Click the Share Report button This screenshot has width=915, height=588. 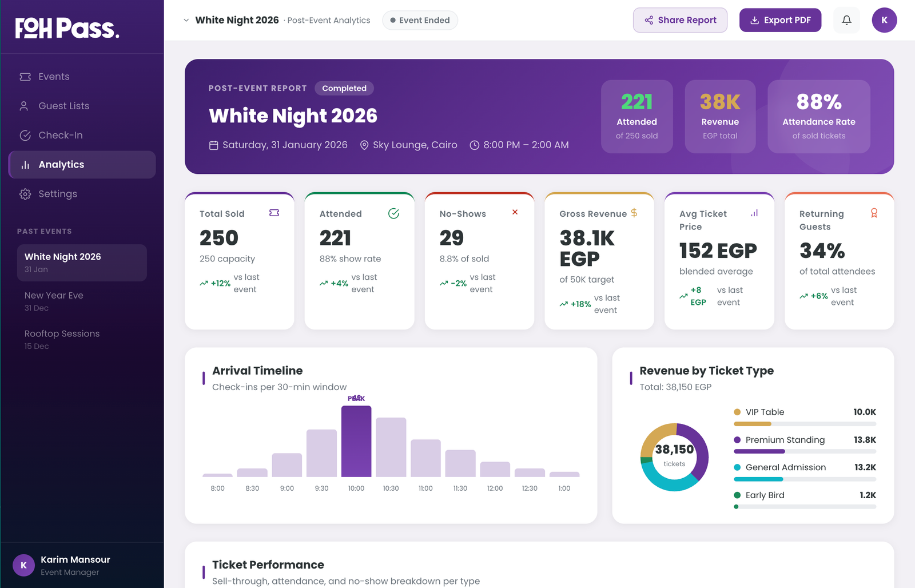[x=680, y=20]
